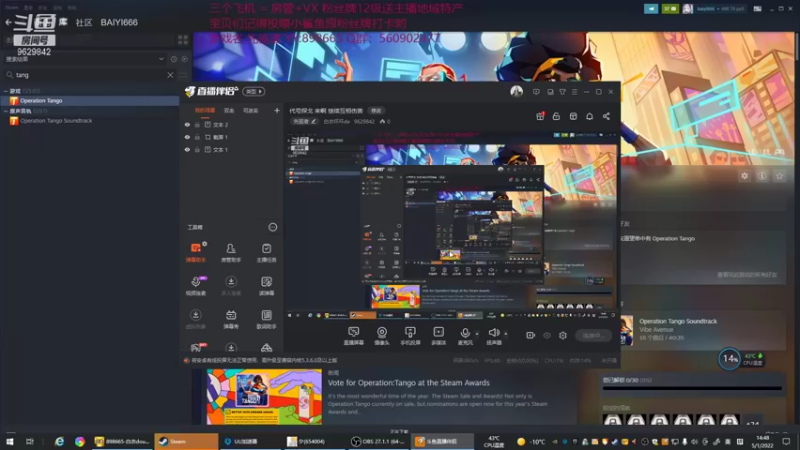Viewport: 800px width, 450px height.
Task: Open the microphone options arrow
Action: click(477, 334)
